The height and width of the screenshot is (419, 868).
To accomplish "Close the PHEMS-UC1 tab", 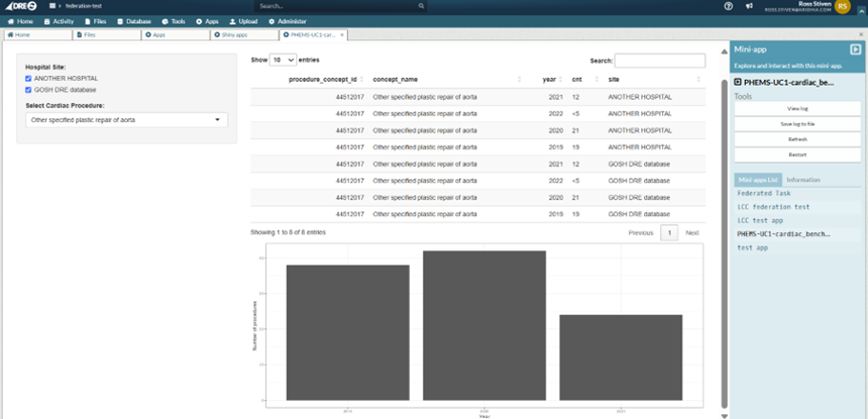I will (342, 35).
